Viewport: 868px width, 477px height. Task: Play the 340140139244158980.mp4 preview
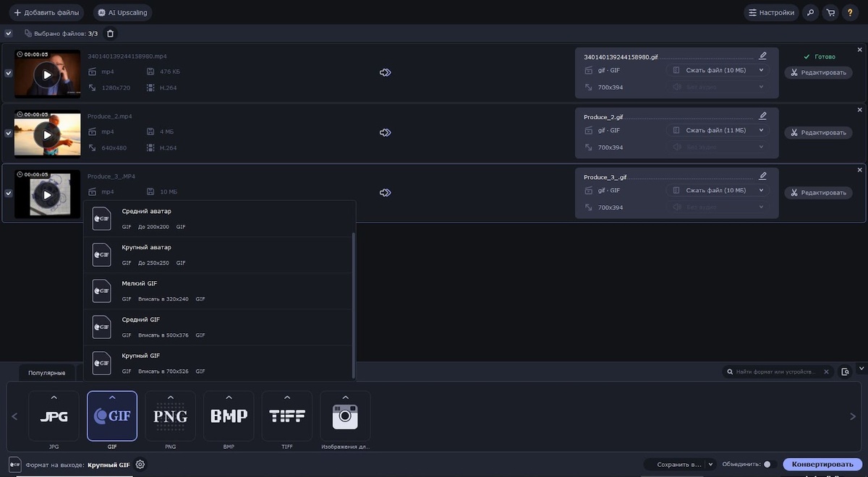coord(47,74)
